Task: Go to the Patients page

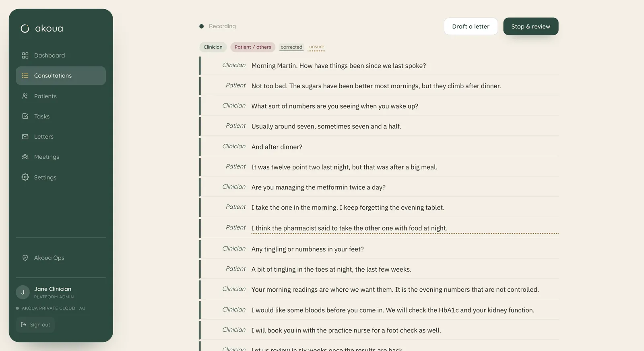Action: pyautogui.click(x=61, y=96)
